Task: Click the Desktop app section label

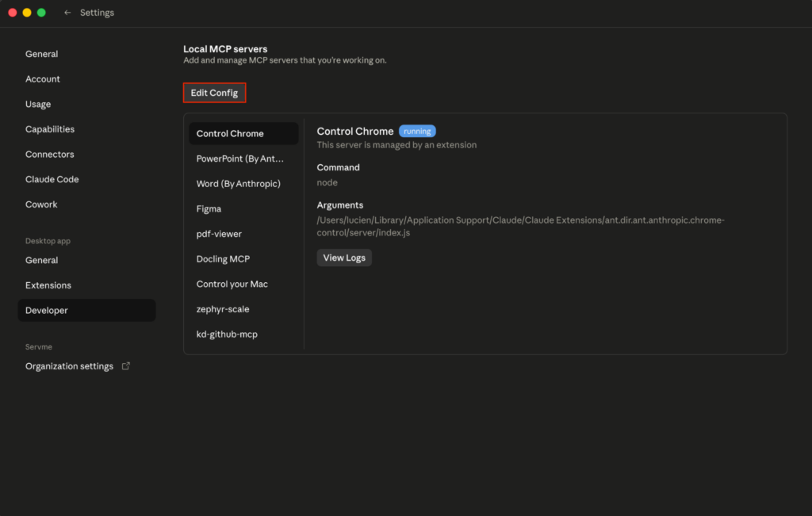Action: (x=48, y=241)
